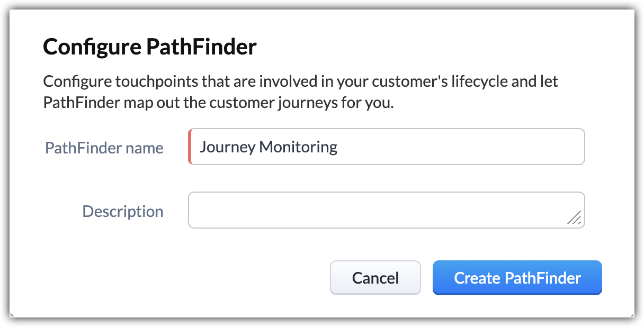The width and height of the screenshot is (644, 327).
Task: Focus the empty Description text area
Action: pos(376,210)
